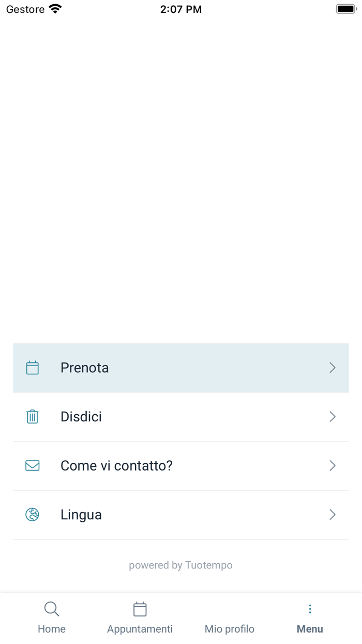Tap the envelope icon for contact
Image resolution: width=362 pixels, height=644 pixels.
(x=33, y=466)
